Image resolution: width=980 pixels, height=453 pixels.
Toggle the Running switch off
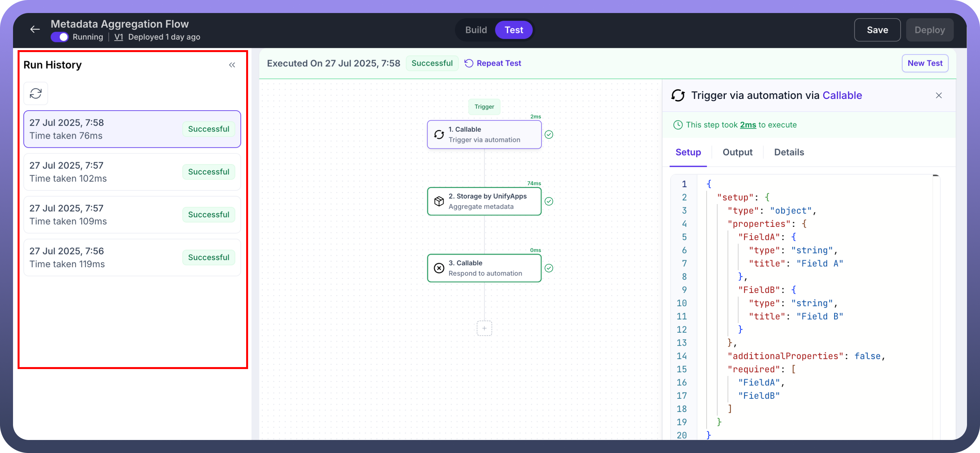pyautogui.click(x=59, y=37)
